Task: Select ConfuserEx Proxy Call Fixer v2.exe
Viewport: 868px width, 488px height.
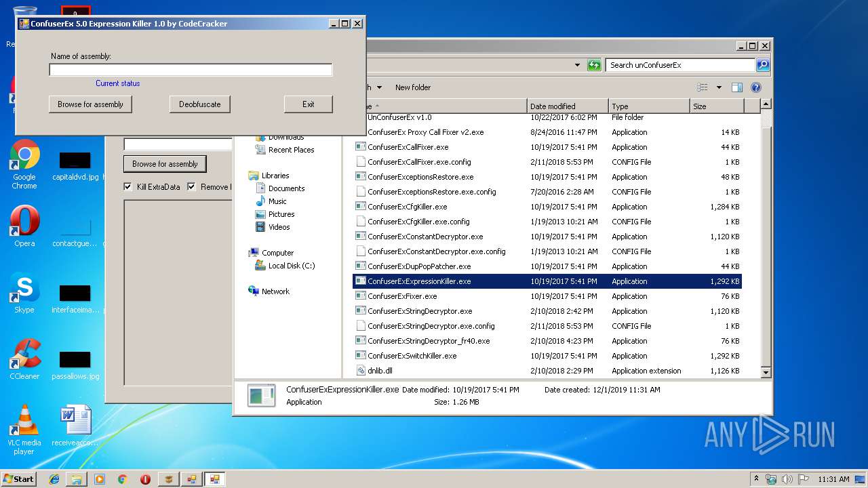Action: point(425,132)
